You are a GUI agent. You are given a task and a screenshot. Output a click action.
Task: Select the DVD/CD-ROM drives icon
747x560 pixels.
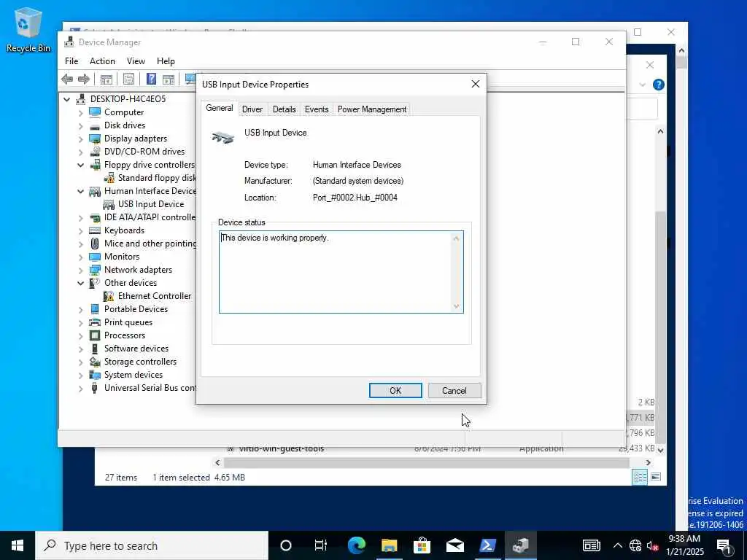pos(95,152)
